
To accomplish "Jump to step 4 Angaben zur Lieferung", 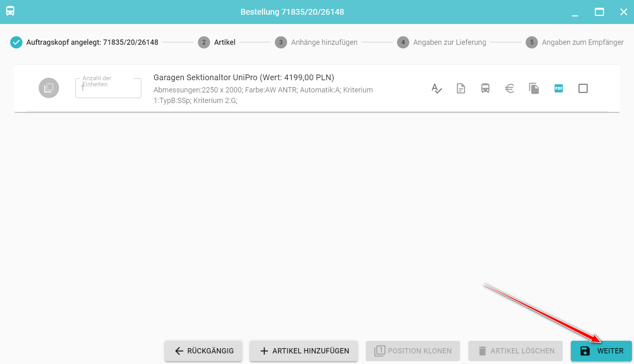I will coord(441,42).
